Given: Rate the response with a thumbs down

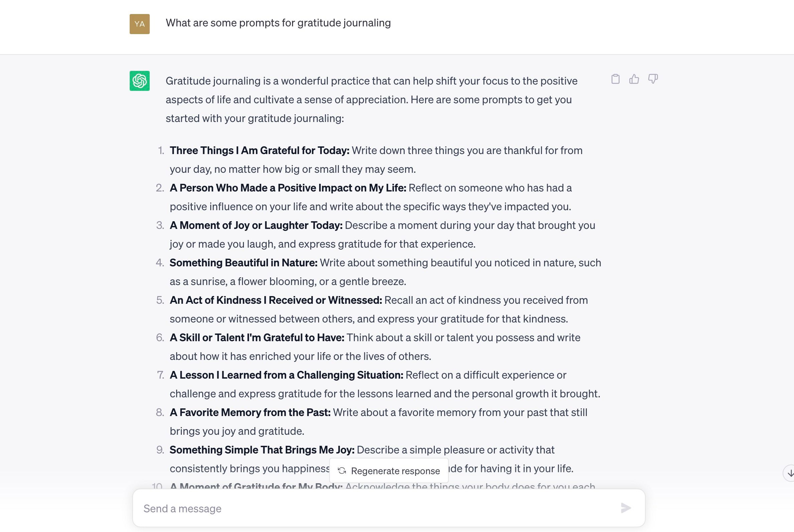Looking at the screenshot, I should pos(653,79).
